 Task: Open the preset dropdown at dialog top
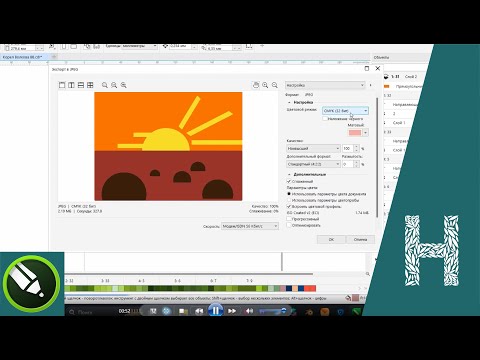pyautogui.click(x=325, y=85)
